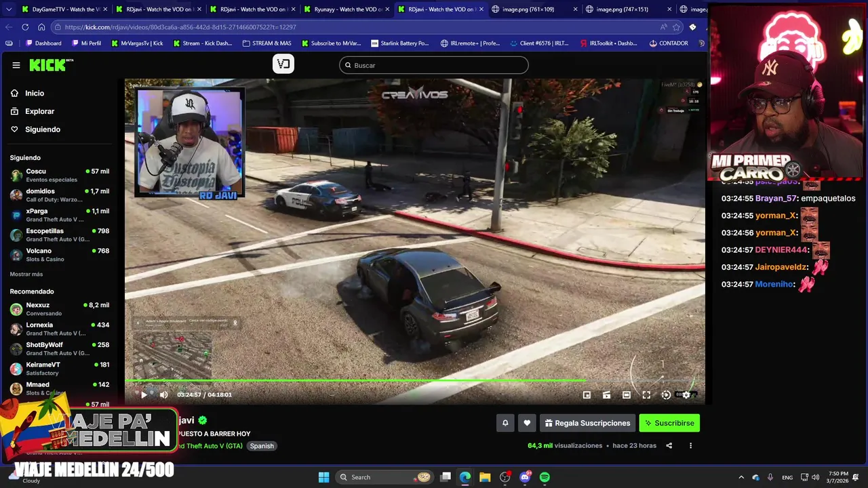Click the Spanish language tag

click(262, 446)
